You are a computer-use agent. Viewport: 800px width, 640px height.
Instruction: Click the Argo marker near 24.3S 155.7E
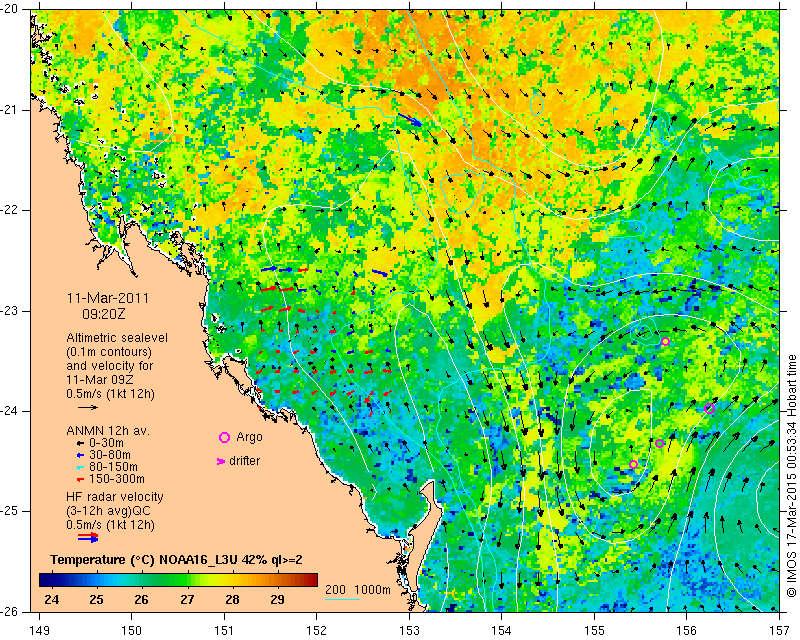click(659, 444)
